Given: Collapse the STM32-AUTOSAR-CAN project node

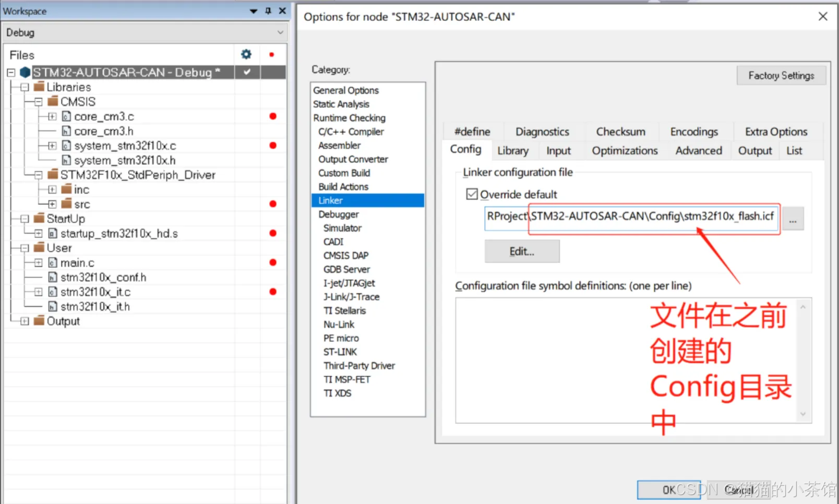Looking at the screenshot, I should (x=11, y=73).
